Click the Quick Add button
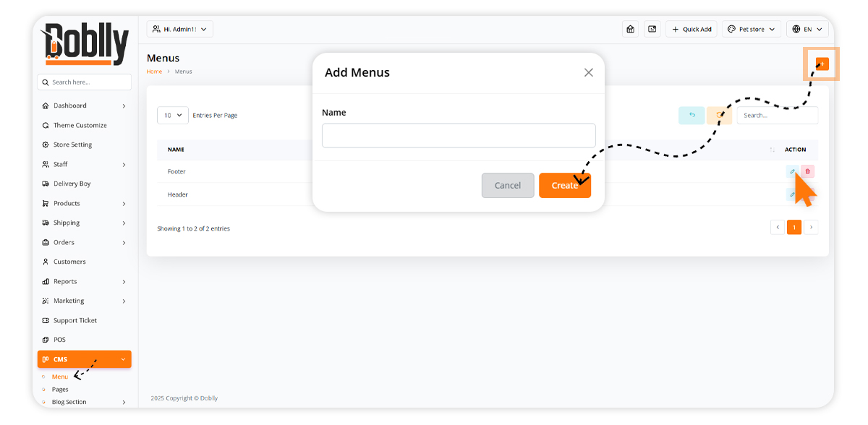 [691, 29]
